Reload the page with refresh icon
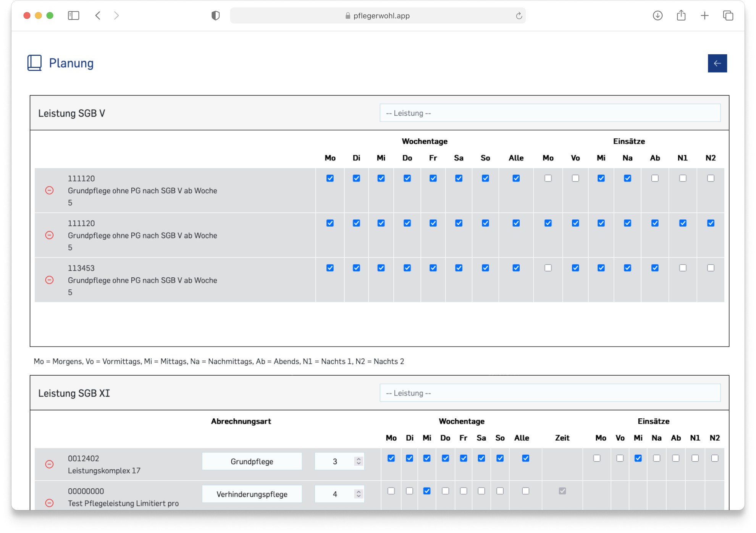Image resolution: width=756 pixels, height=533 pixels. pos(519,16)
